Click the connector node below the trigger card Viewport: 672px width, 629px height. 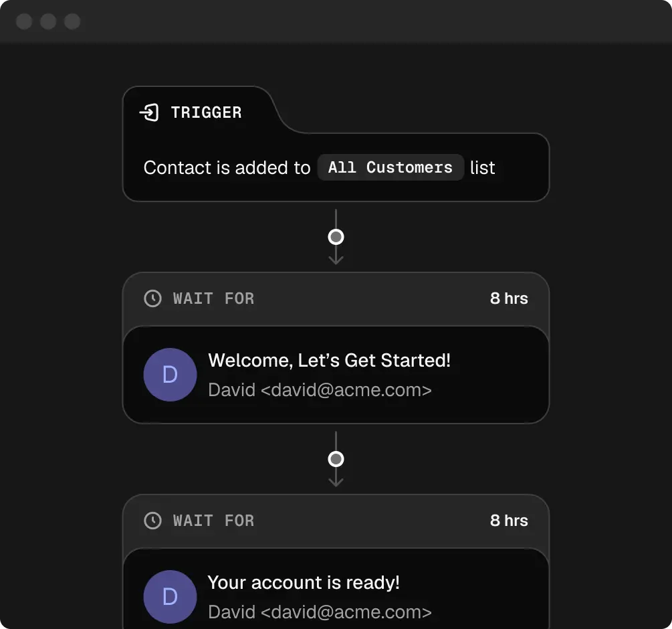pyautogui.click(x=336, y=237)
